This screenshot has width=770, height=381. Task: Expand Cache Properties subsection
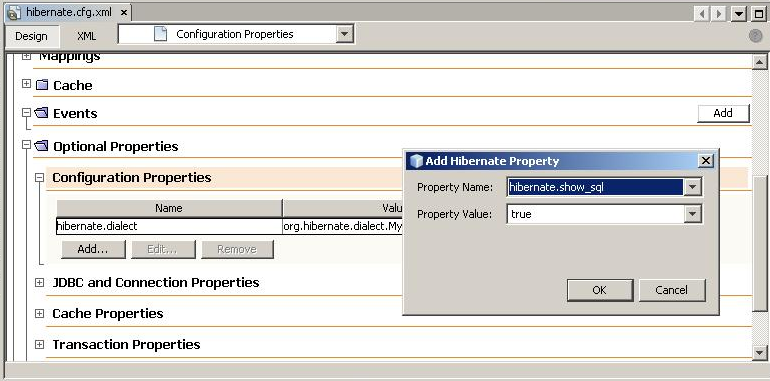[x=39, y=313]
